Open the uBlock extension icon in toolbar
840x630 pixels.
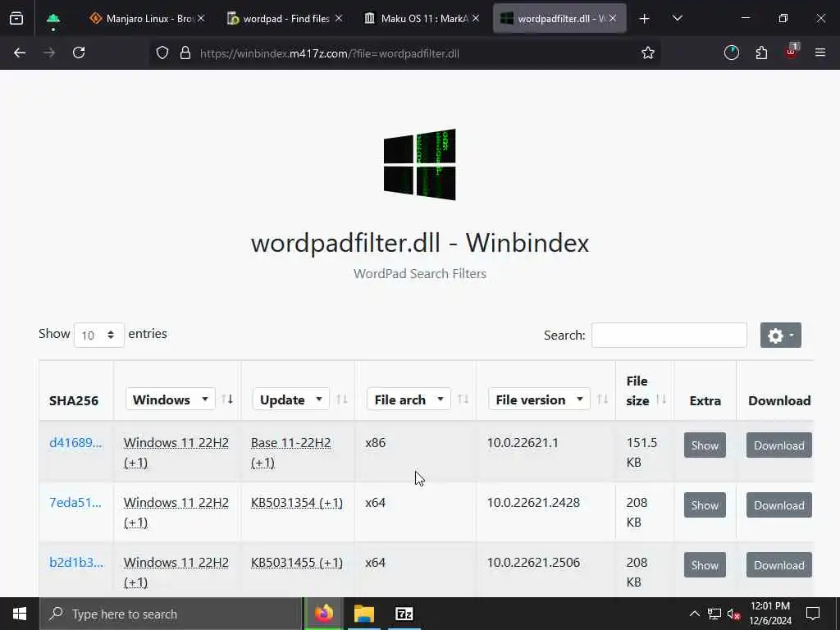click(x=792, y=52)
